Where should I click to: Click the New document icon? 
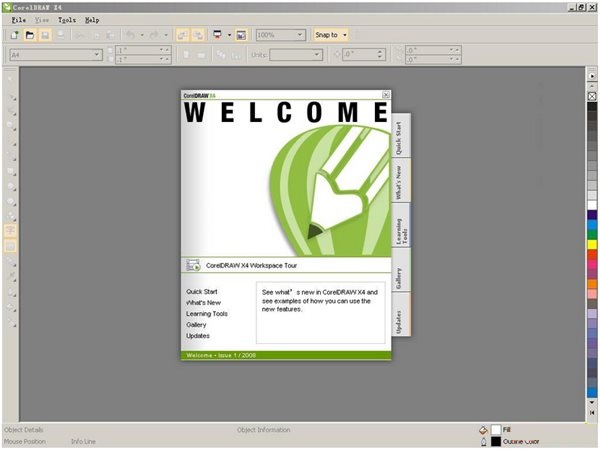coord(15,35)
